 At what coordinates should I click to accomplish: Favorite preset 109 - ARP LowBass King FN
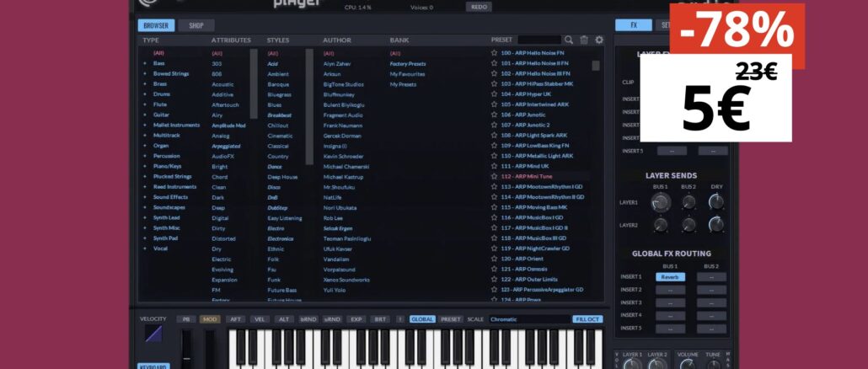coord(494,146)
